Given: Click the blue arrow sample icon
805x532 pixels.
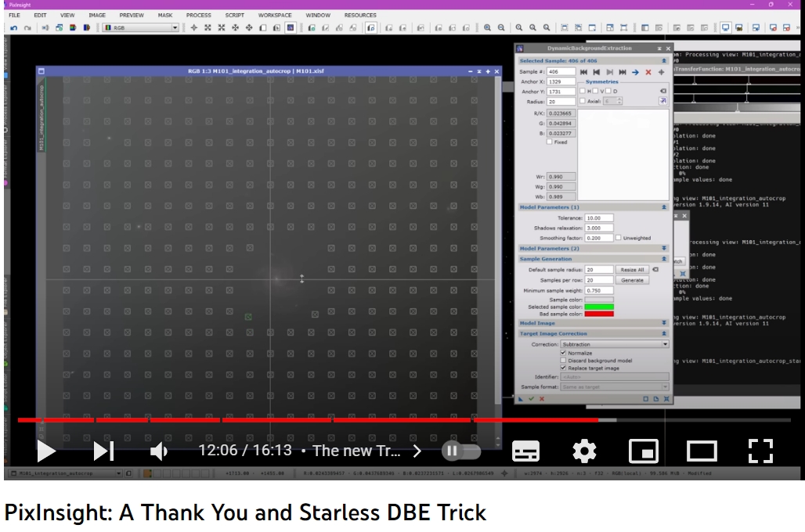Looking at the screenshot, I should (635, 72).
